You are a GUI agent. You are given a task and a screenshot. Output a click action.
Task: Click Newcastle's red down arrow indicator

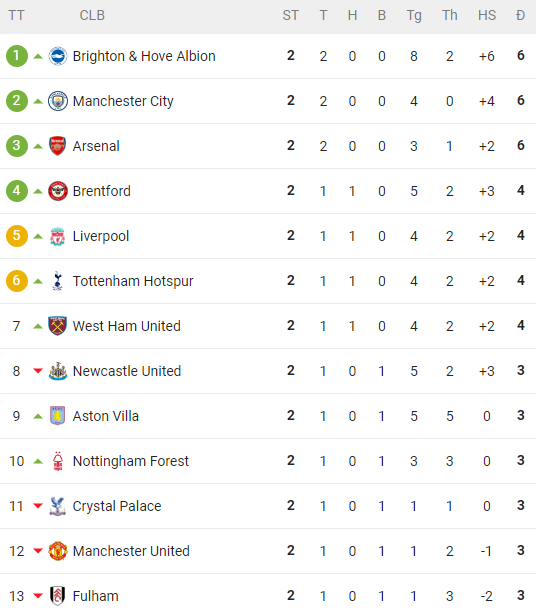tap(38, 370)
